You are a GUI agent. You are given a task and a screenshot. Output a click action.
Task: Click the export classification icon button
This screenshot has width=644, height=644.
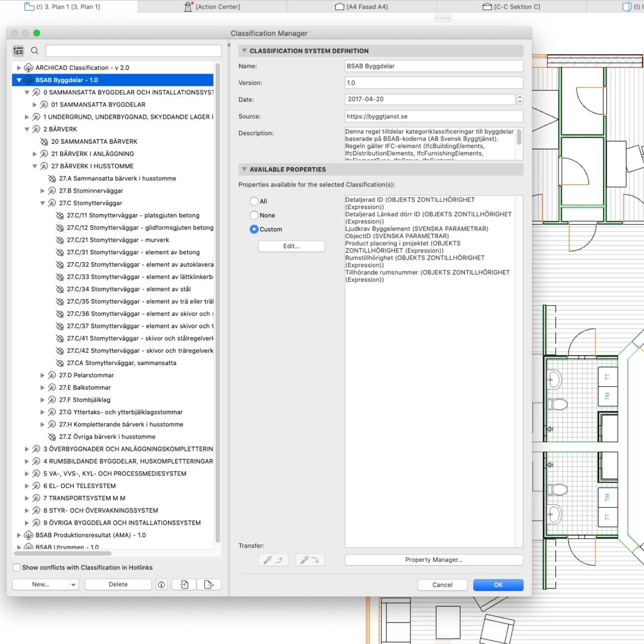pyautogui.click(x=209, y=585)
